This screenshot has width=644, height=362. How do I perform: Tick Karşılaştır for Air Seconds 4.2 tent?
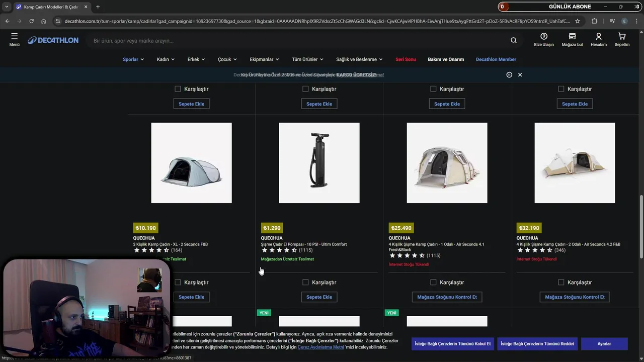[x=561, y=282]
